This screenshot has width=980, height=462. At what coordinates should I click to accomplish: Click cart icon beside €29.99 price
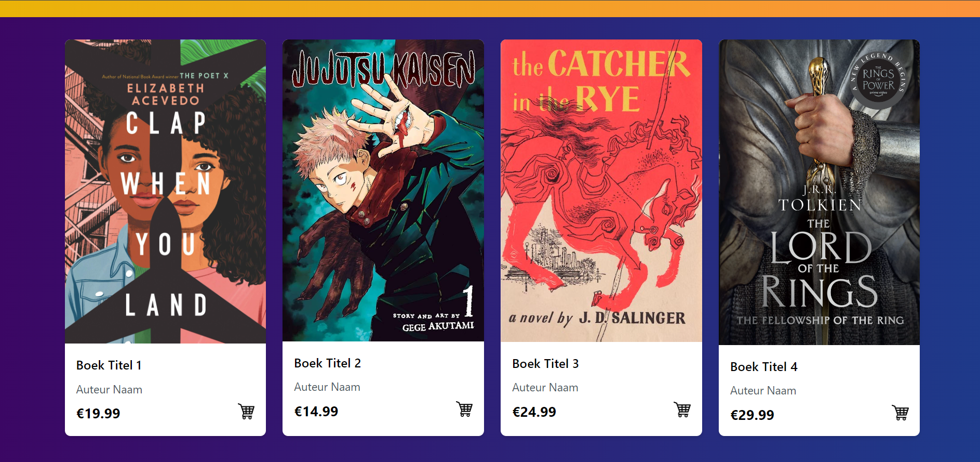900,413
